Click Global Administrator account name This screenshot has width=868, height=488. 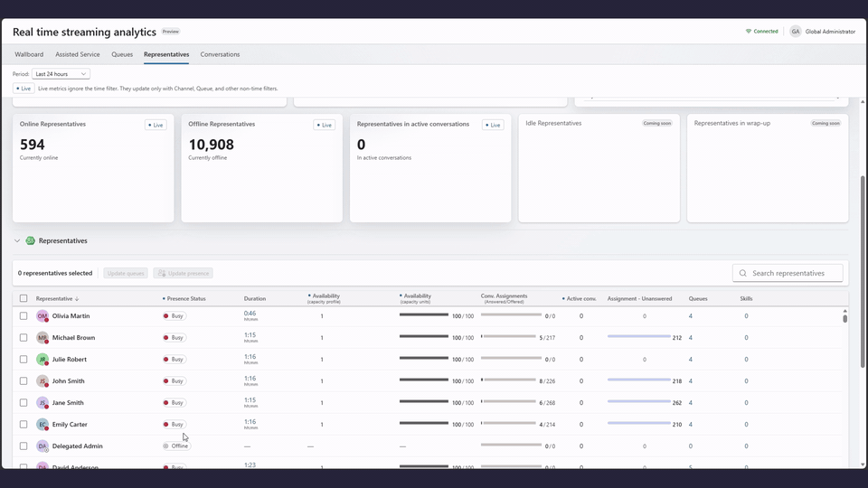click(x=830, y=32)
